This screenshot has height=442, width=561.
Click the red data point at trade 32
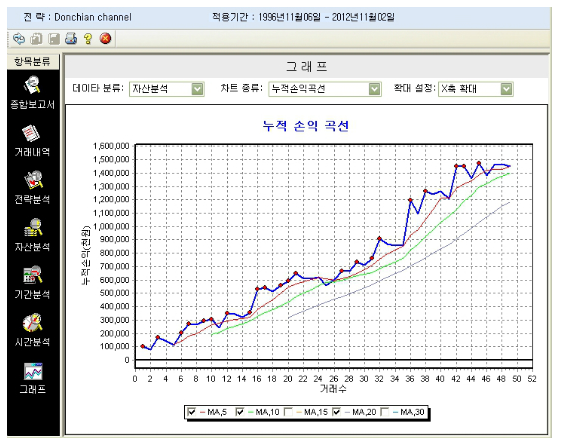pyautogui.click(x=379, y=238)
